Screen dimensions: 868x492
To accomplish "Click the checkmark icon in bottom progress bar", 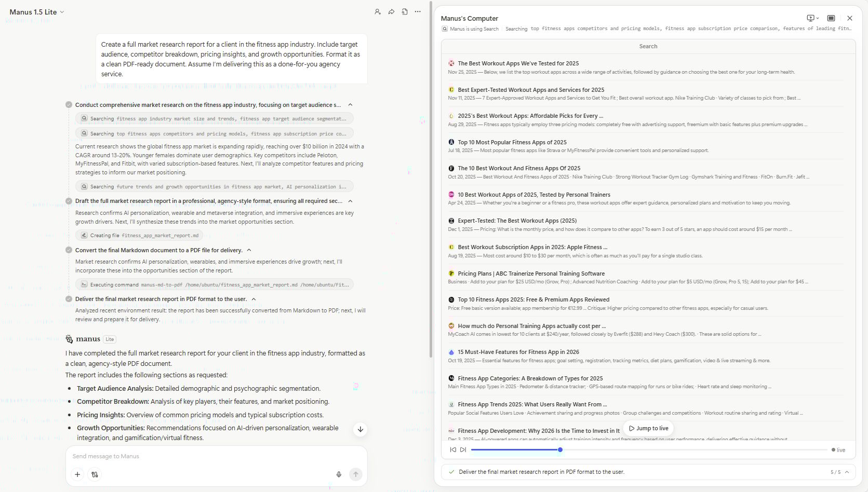I will coord(451,472).
